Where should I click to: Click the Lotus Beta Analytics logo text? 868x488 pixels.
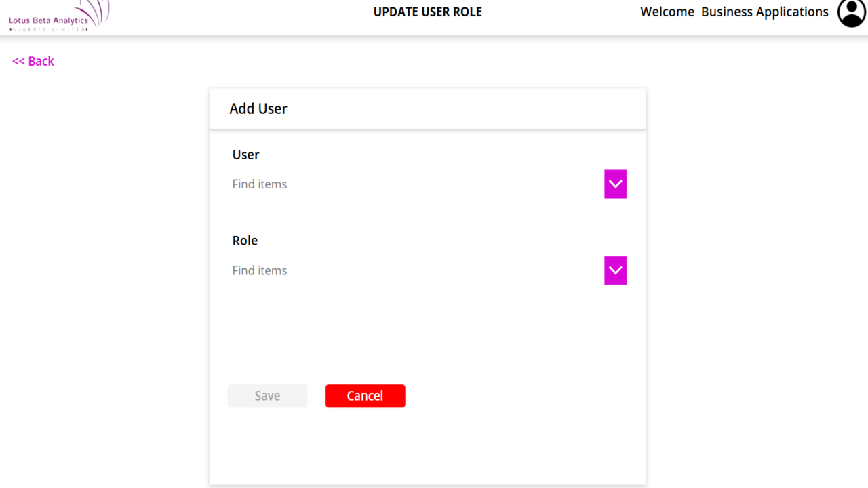point(48,20)
